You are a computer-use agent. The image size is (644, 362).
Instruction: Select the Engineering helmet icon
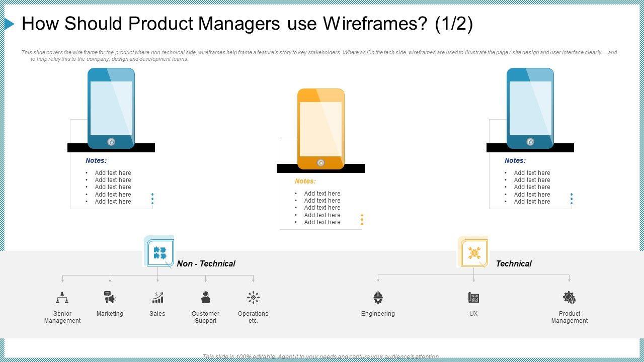click(378, 298)
